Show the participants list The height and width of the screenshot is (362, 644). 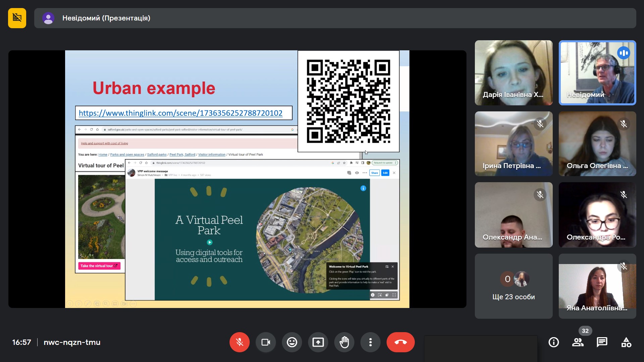click(578, 342)
